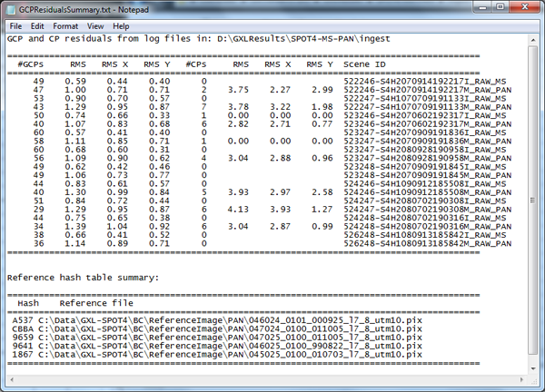
Task: Click the CP RMS value 3.93
Action: pos(238,192)
